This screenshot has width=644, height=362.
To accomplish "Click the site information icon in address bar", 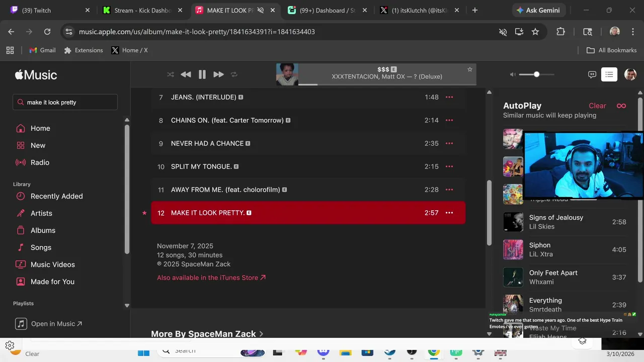I will coord(69,32).
